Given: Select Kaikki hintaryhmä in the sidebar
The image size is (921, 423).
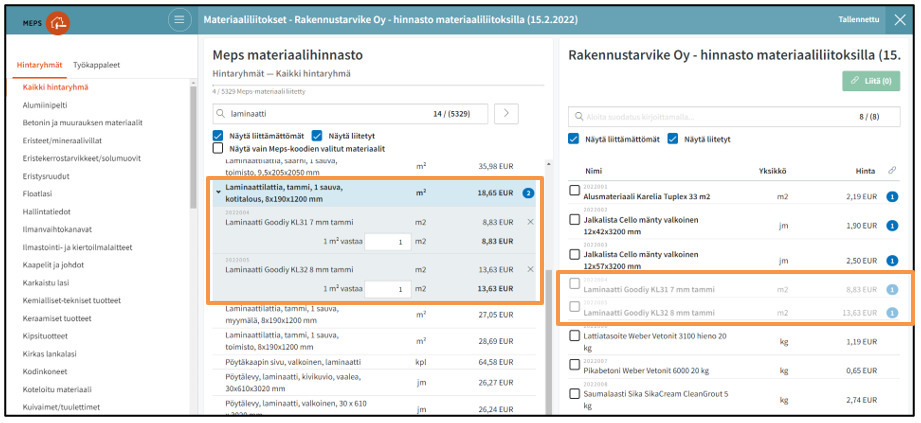Looking at the screenshot, I should pyautogui.click(x=55, y=87).
